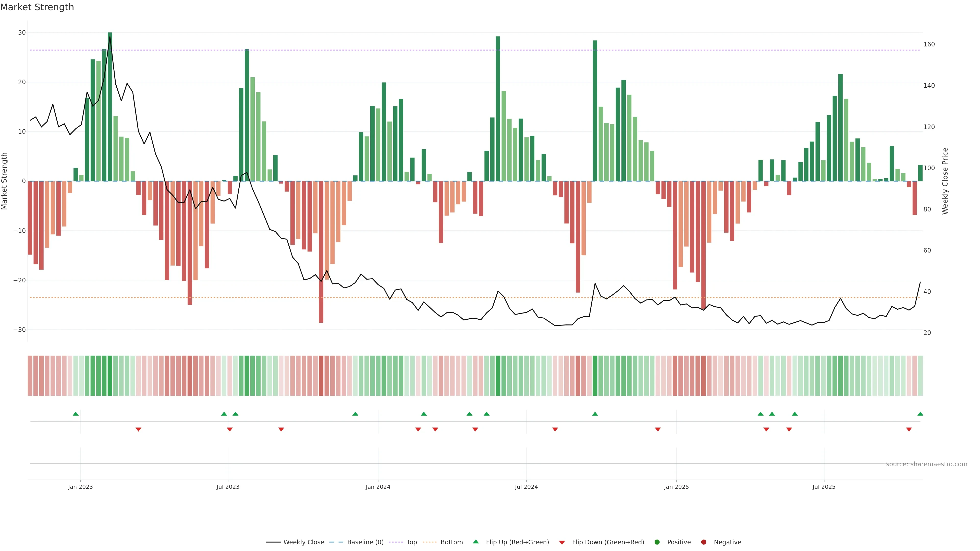Click Flip Down red triangle legend icon
This screenshot has height=551, width=980.
(562, 542)
